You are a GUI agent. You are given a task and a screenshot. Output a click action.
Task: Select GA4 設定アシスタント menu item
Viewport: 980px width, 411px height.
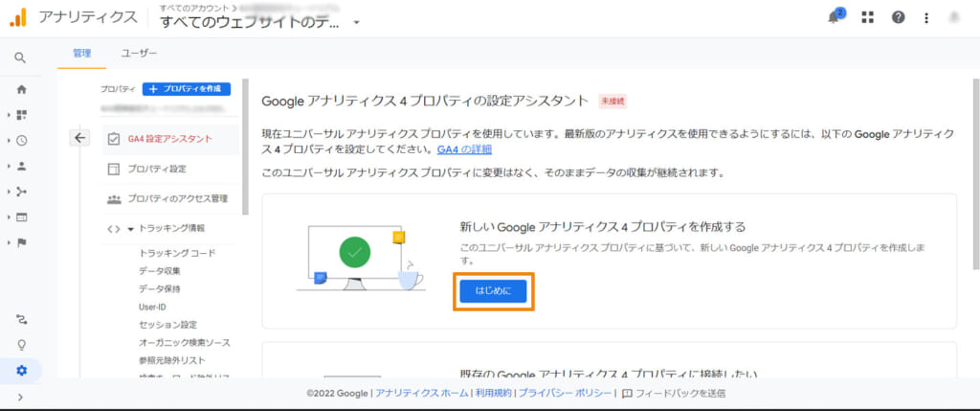170,140
